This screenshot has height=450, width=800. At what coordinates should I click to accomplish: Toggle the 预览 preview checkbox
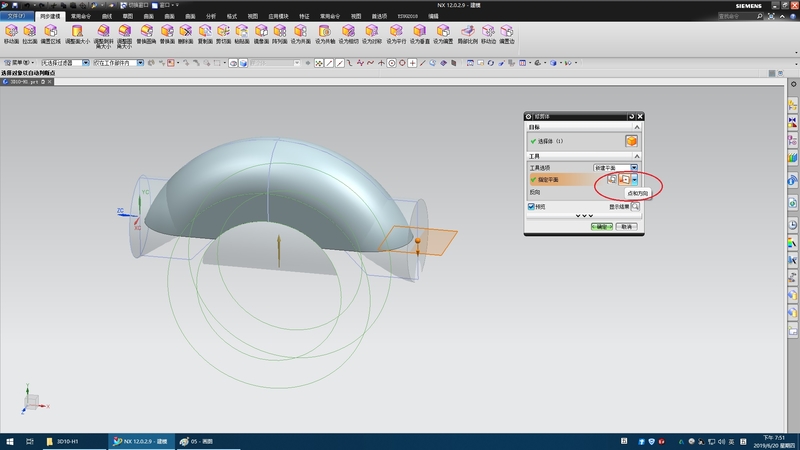pos(532,207)
